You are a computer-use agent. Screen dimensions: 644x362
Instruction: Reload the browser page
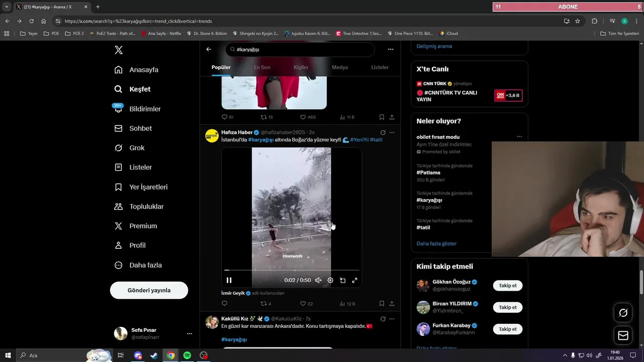click(x=31, y=21)
